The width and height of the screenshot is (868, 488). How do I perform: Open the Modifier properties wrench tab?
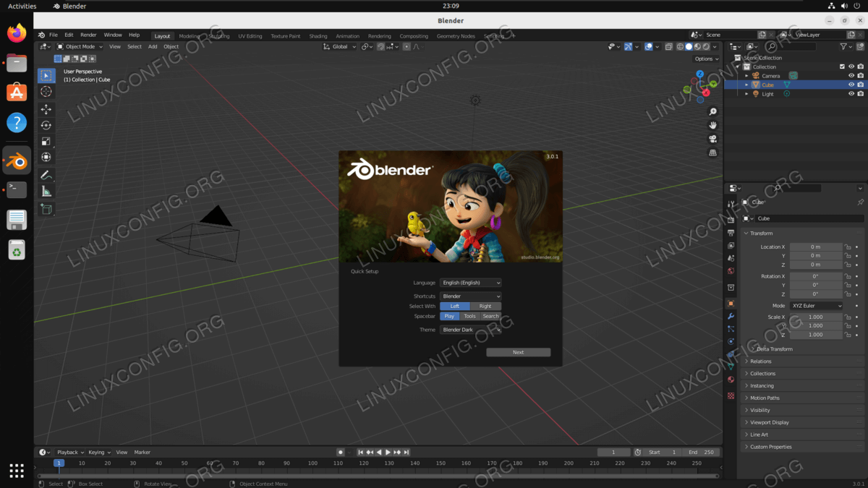coord(731,317)
